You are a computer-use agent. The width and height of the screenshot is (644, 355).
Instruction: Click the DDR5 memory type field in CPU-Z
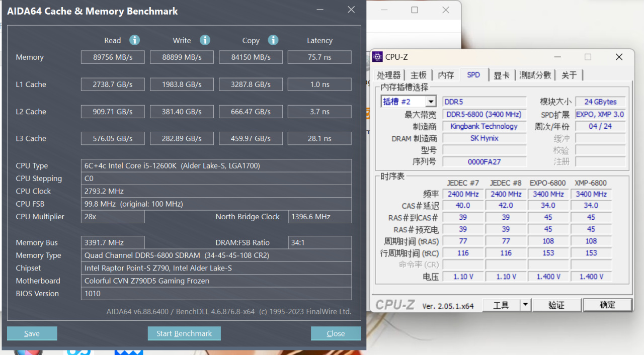pos(484,102)
